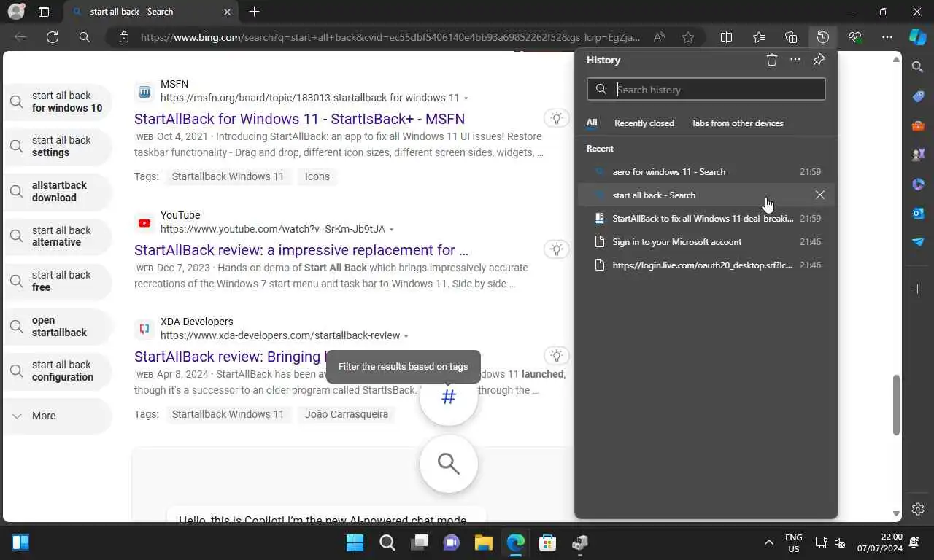934x560 pixels.
Task: Click lightbulb beside MSFN result
Action: [556, 118]
